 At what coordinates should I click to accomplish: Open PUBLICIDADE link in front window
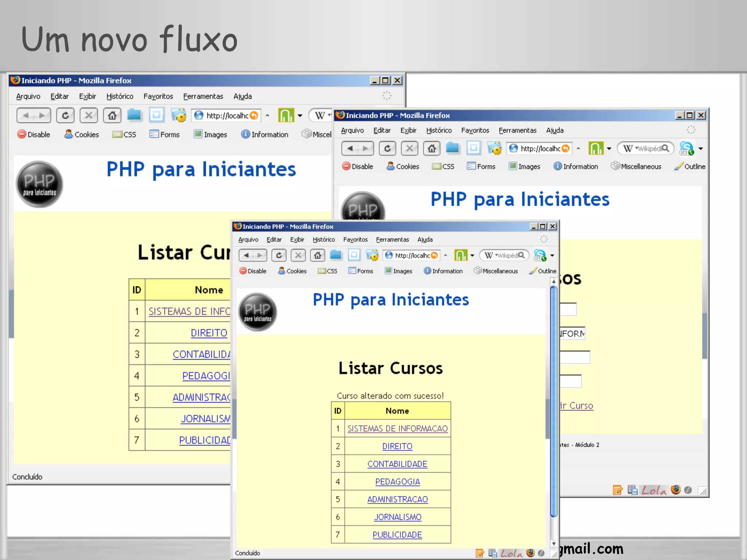pos(397,534)
